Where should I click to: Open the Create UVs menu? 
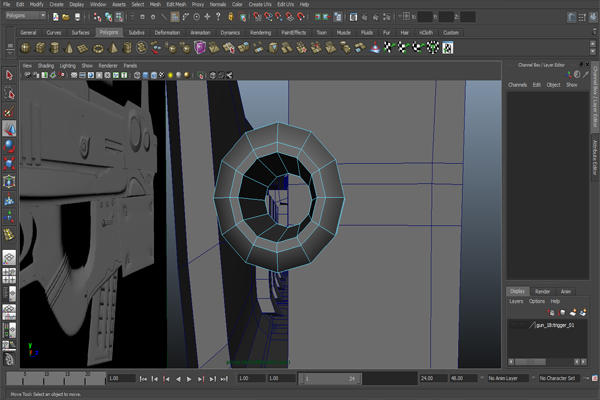click(260, 4)
